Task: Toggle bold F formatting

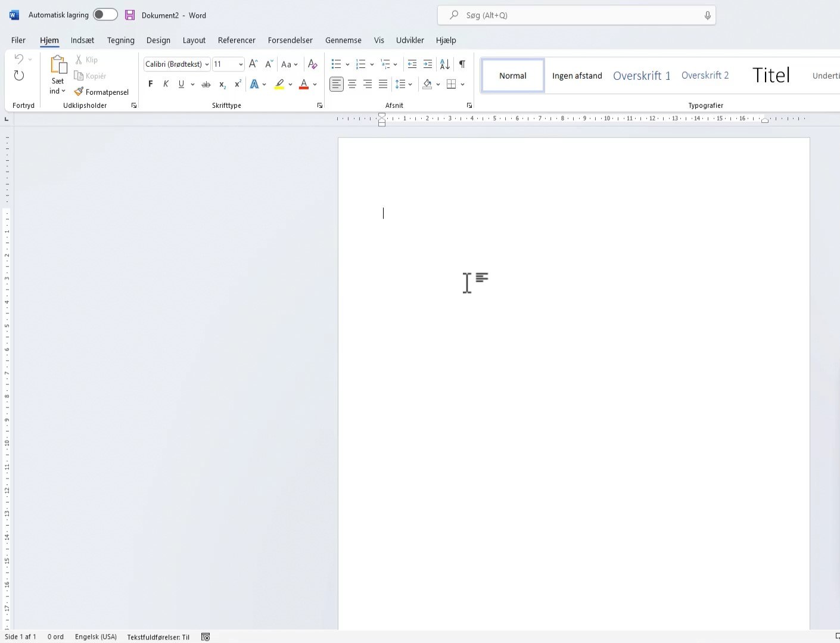Action: click(x=151, y=84)
